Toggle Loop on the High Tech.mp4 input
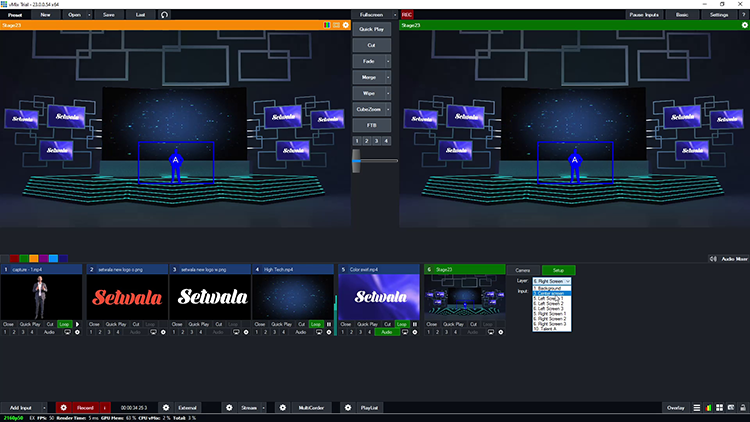Viewport: 750px width, 422px height. pyautogui.click(x=316, y=324)
